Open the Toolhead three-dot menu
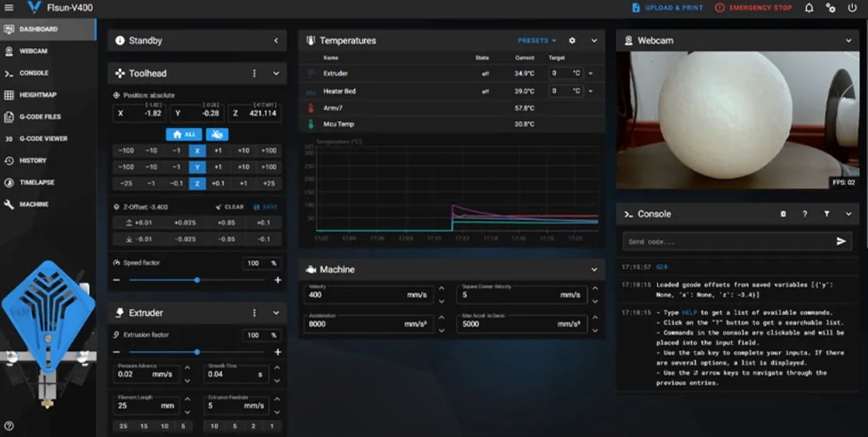 point(254,73)
